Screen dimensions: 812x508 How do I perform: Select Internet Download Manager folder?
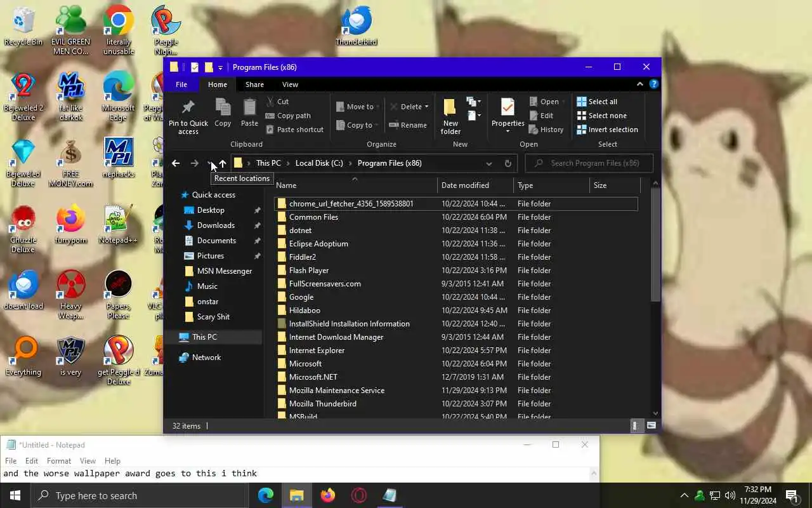456,337
